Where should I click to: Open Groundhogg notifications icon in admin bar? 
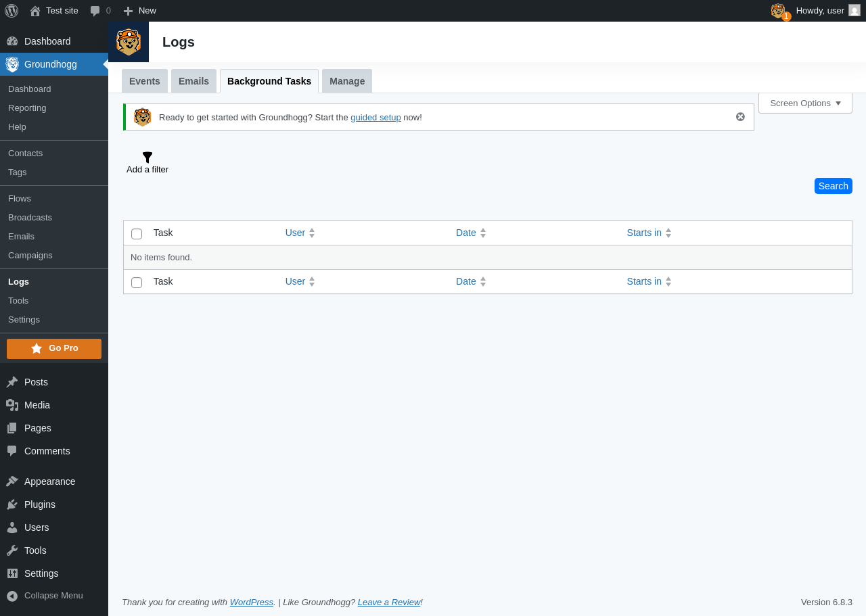click(x=779, y=11)
